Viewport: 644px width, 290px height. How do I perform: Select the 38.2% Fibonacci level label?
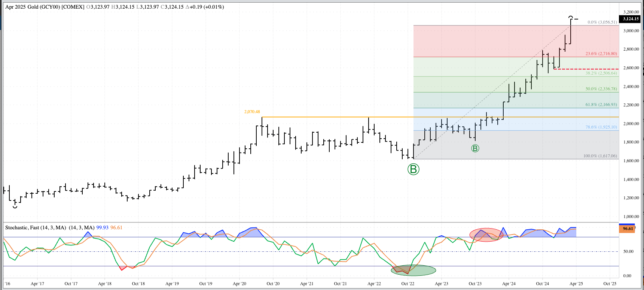(601, 73)
